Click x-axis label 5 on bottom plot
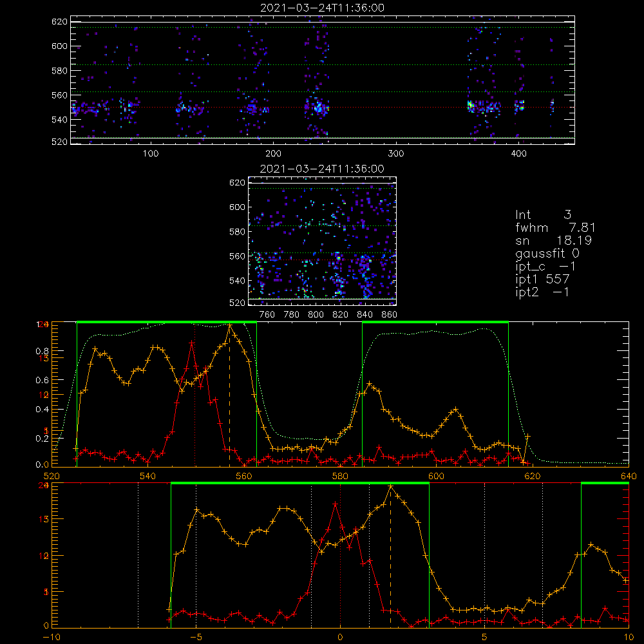Viewport: 644px width, 644px height. 485,638
